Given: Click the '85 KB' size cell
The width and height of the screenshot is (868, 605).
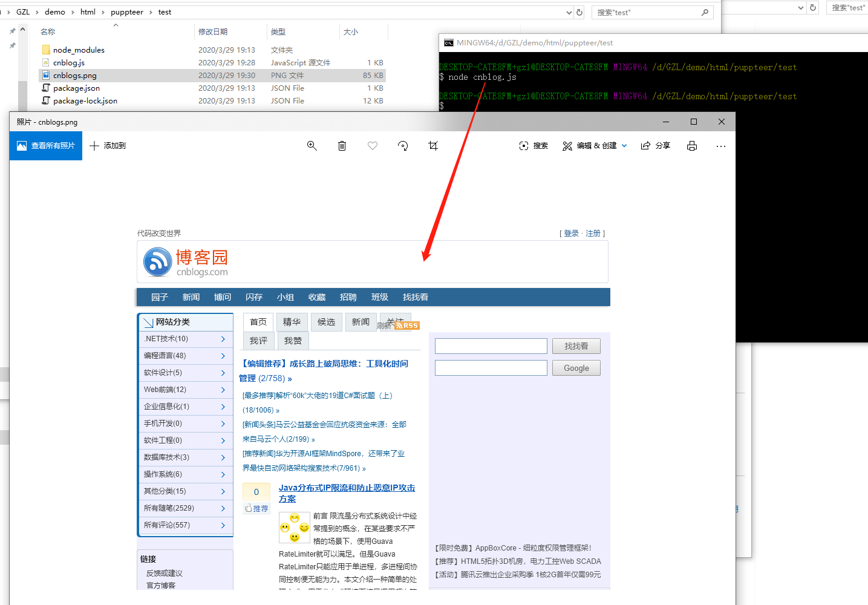Looking at the screenshot, I should pyautogui.click(x=373, y=76).
